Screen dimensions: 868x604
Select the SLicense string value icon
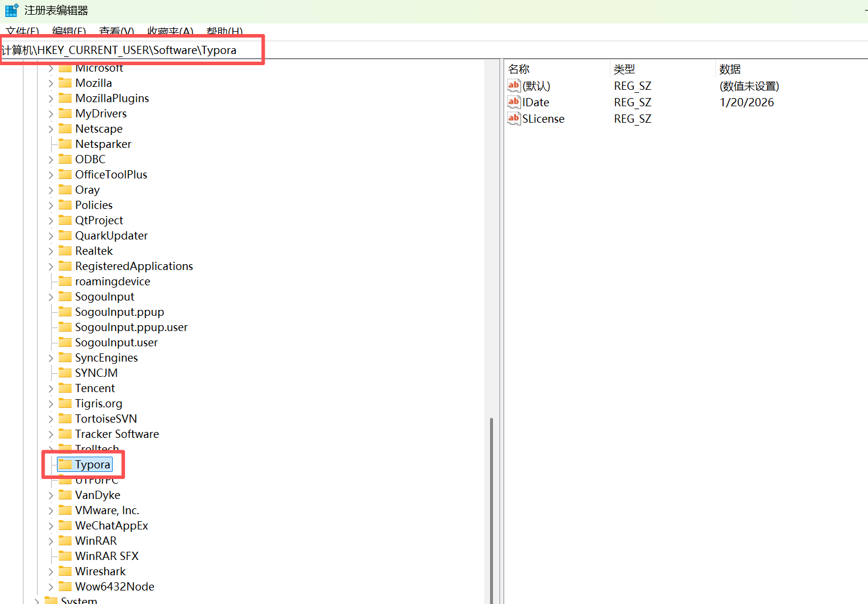(514, 119)
